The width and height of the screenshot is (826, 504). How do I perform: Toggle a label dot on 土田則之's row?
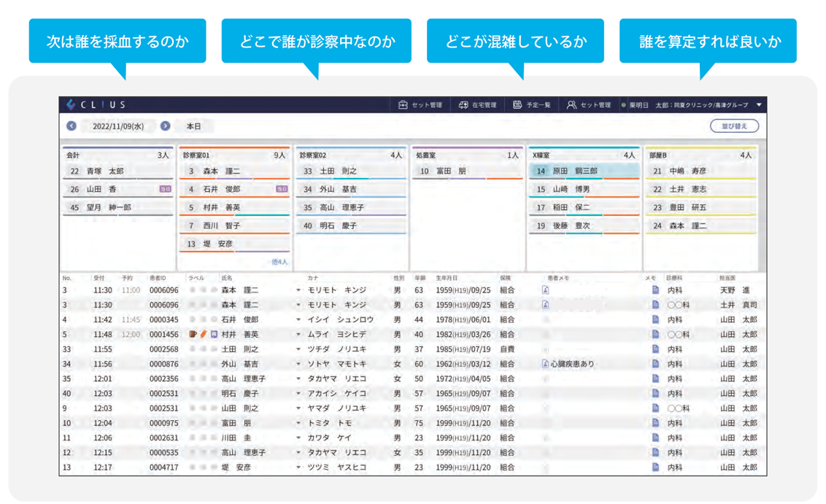pos(193,350)
